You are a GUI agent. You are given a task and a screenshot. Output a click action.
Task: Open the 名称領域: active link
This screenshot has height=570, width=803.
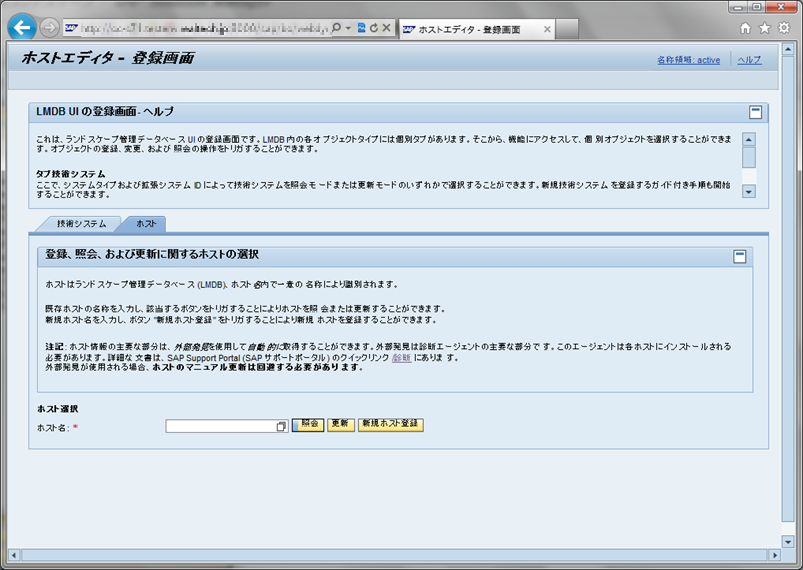point(688,60)
